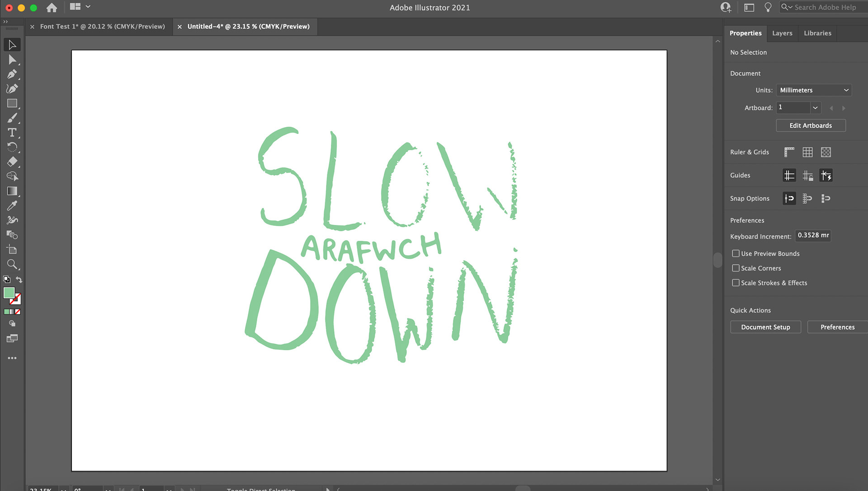Image resolution: width=868 pixels, height=491 pixels.
Task: Open the Layers panel tab
Action: click(x=782, y=33)
